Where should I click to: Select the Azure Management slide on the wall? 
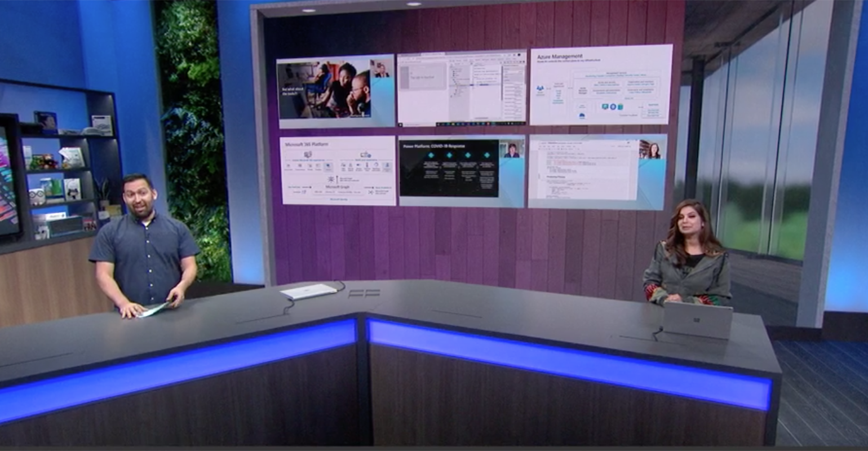point(601,85)
